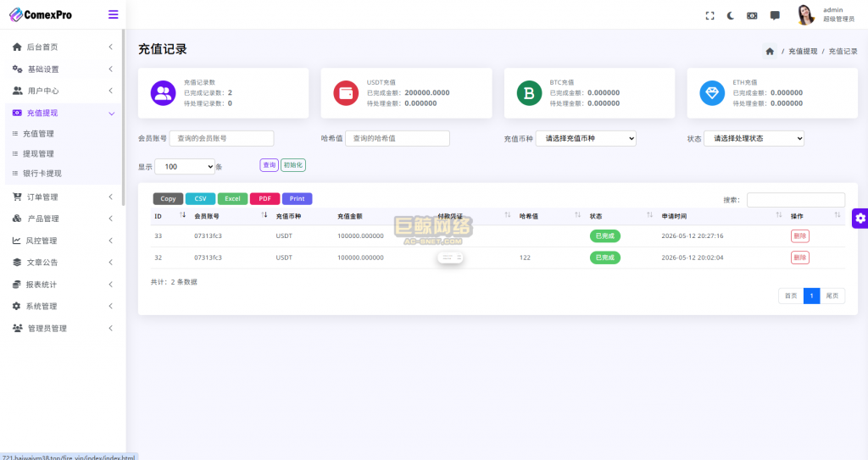
Task: Open the 显示 100 rows dropdown
Action: pyautogui.click(x=185, y=167)
